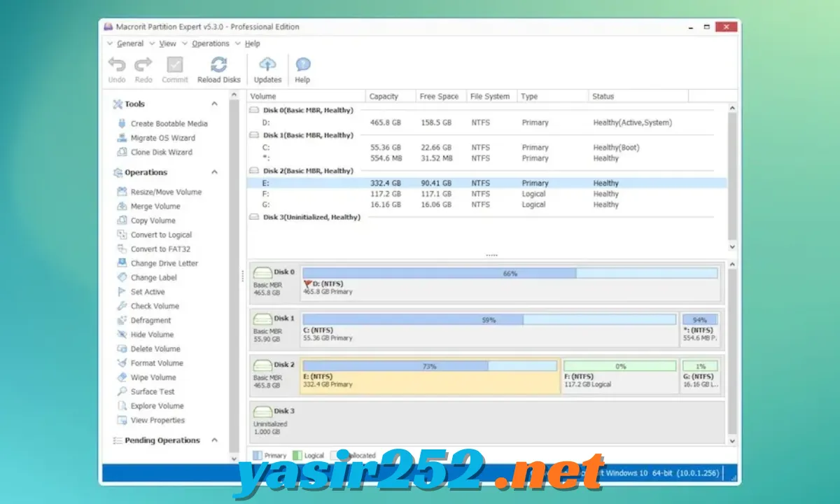The width and height of the screenshot is (840, 504).
Task: Choose Resize/Move Volume operation
Action: tap(166, 192)
